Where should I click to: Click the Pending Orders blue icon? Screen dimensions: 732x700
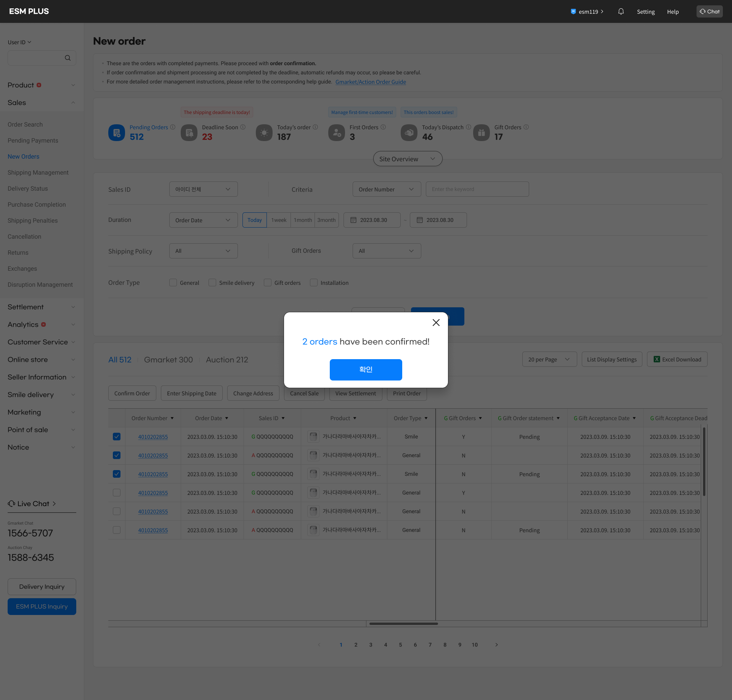[x=117, y=133]
